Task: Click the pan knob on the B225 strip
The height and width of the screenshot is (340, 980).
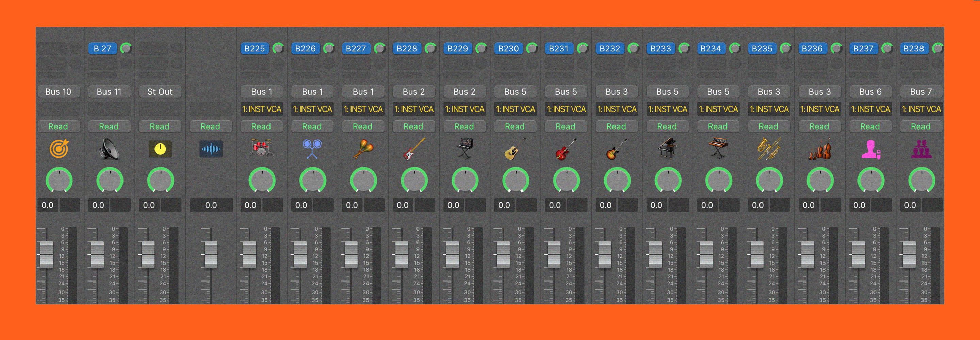Action: point(262,180)
